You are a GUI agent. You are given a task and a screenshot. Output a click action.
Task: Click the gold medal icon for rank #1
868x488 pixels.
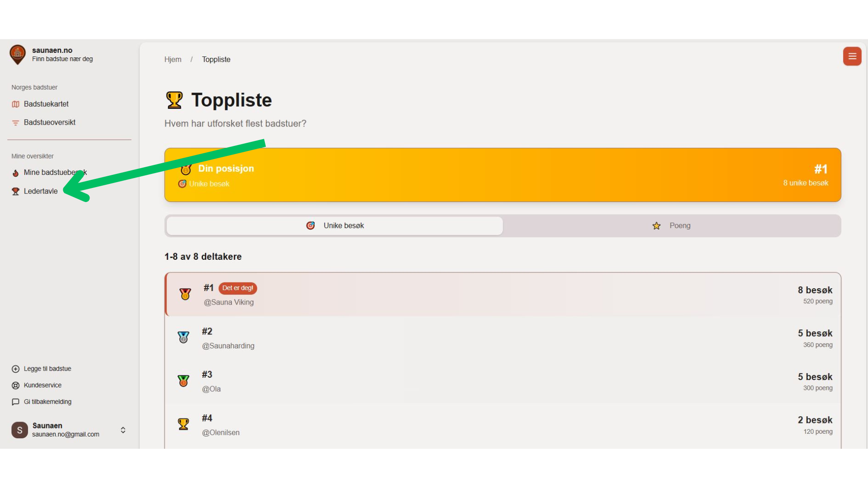point(185,295)
